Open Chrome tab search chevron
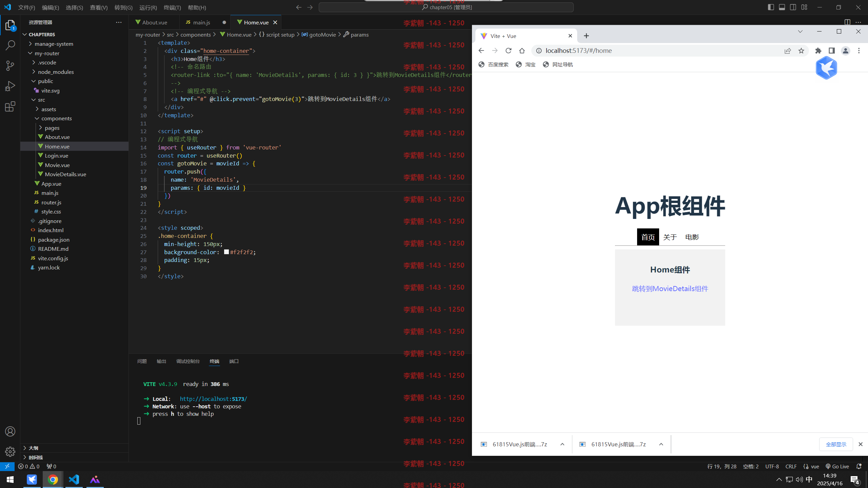The height and width of the screenshot is (488, 868). coord(800,31)
